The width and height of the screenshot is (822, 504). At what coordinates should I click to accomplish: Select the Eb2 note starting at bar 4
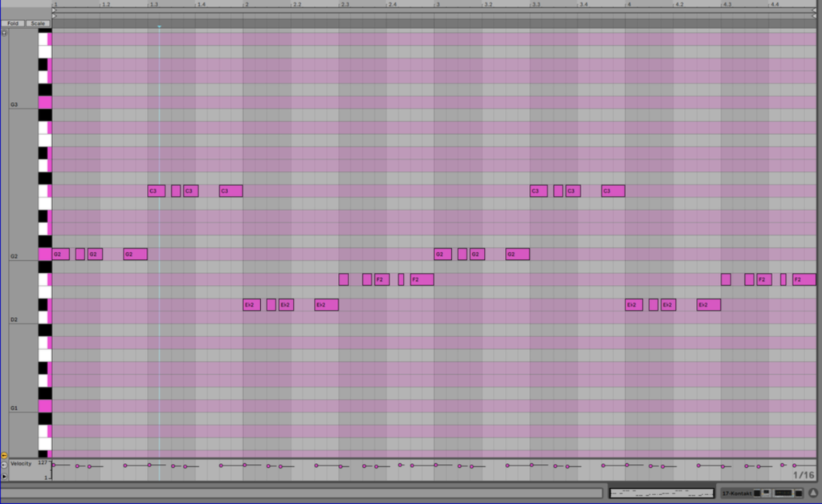634,304
